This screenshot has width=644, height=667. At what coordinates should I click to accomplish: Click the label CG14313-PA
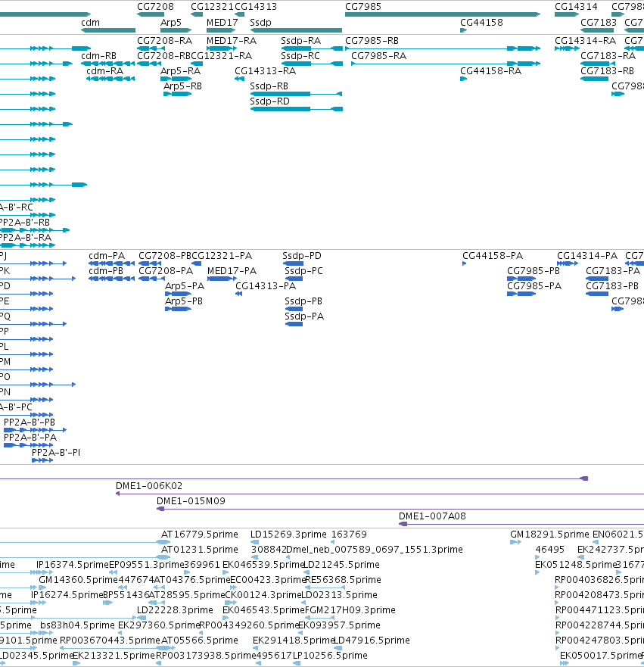tap(266, 286)
